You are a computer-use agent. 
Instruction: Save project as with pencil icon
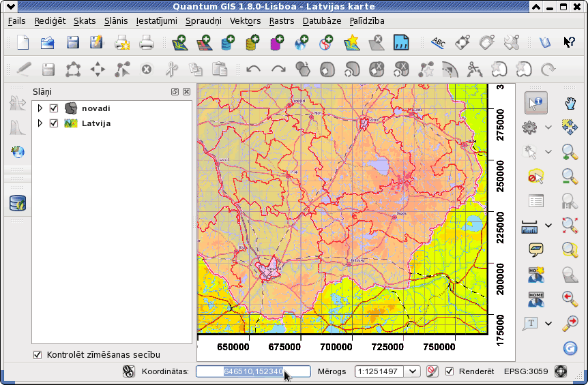click(x=96, y=42)
